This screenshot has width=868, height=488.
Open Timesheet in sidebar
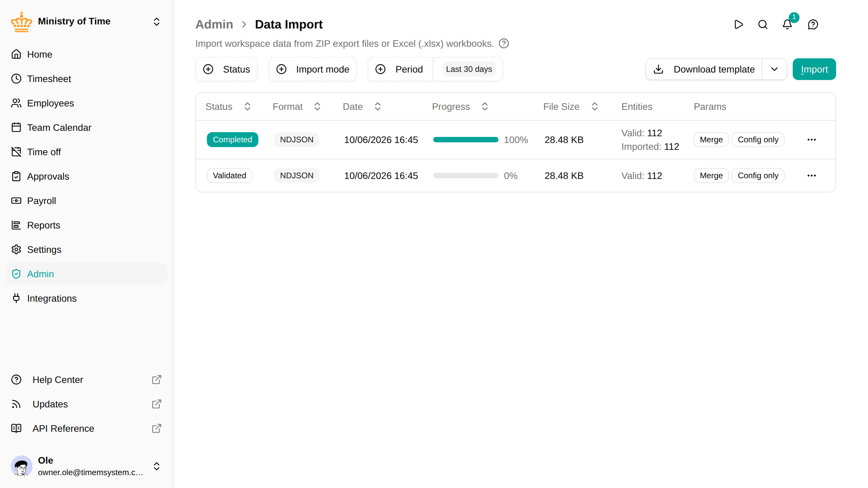coord(86,79)
